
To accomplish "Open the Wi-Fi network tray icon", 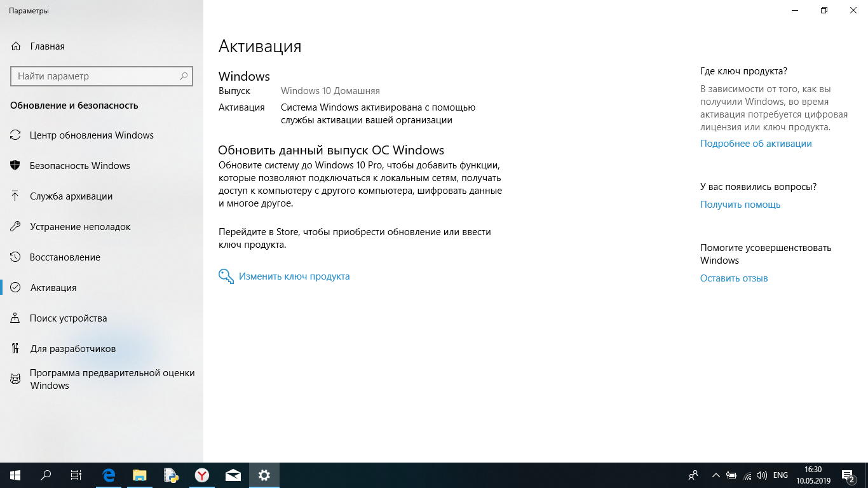I will pyautogui.click(x=747, y=475).
